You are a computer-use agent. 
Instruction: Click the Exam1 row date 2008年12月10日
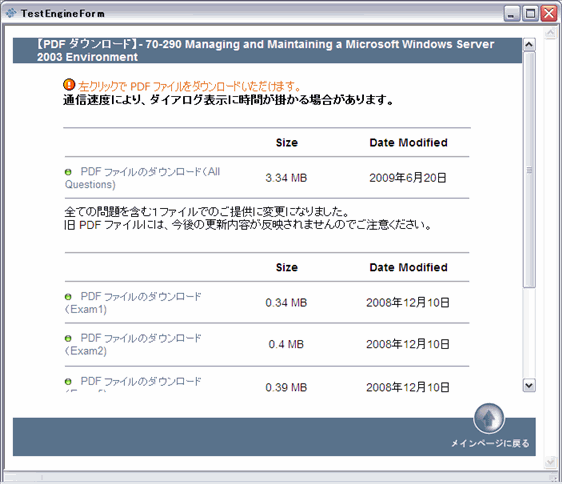click(408, 303)
